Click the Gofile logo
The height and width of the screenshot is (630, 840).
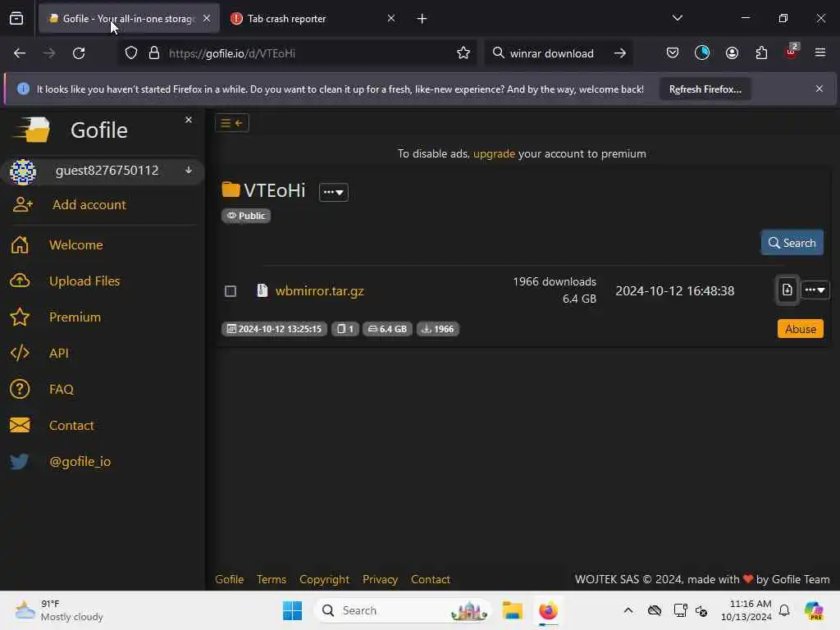tap(32, 130)
